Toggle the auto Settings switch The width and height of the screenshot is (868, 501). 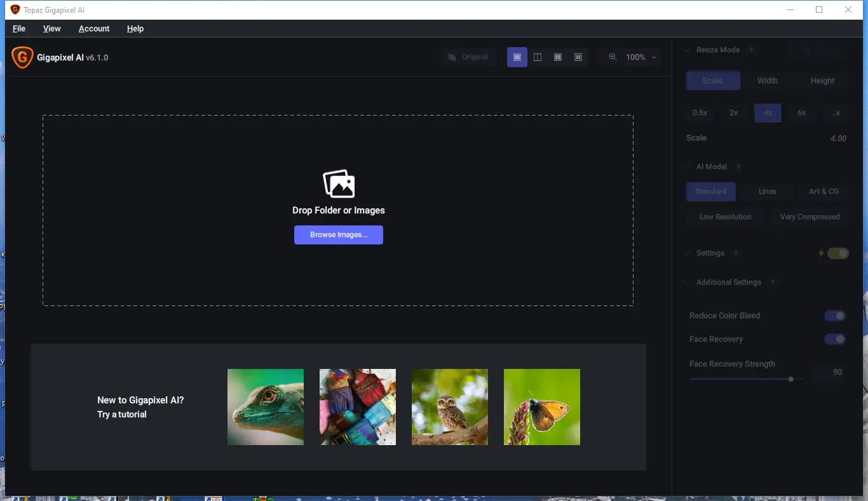click(837, 253)
